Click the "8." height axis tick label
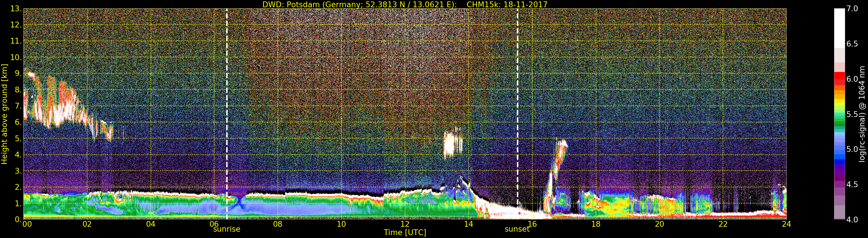The image size is (868, 238). [x=18, y=90]
